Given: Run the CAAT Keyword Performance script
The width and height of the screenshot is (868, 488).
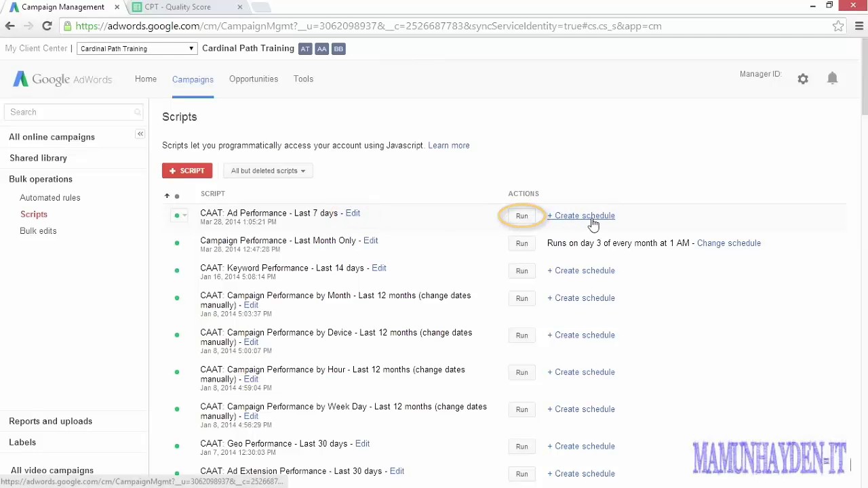Looking at the screenshot, I should point(521,271).
